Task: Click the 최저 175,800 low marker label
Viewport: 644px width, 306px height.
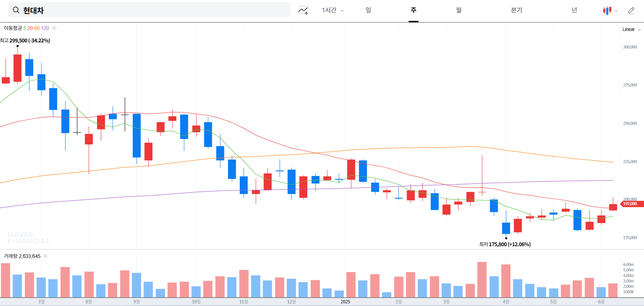Action: pos(505,244)
